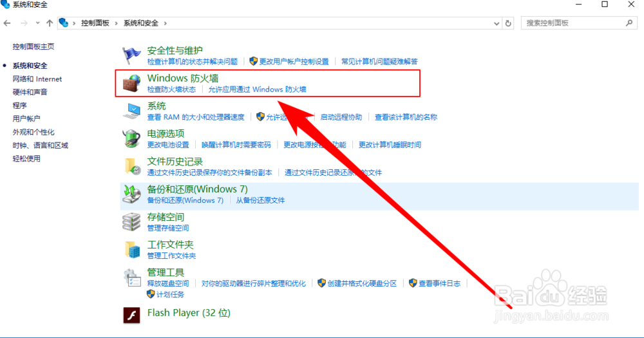
Task: Click 创建并格式化硬盘分区 link
Action: pyautogui.click(x=362, y=283)
